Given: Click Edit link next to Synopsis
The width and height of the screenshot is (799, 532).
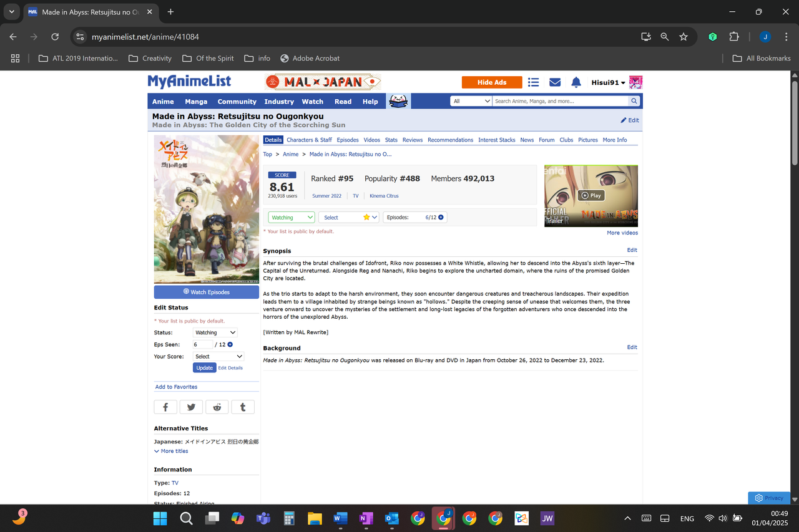Looking at the screenshot, I should (x=632, y=250).
